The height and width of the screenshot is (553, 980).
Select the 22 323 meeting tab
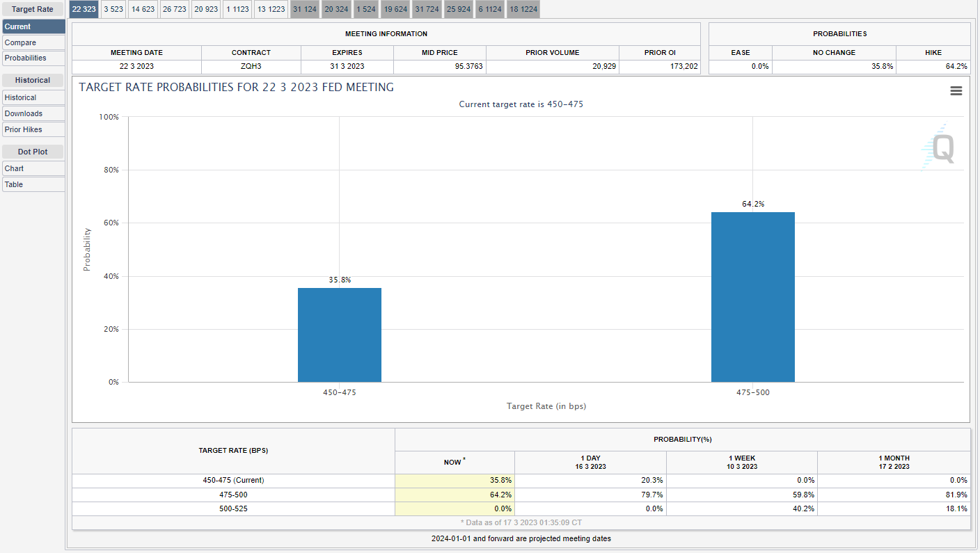[x=84, y=9]
